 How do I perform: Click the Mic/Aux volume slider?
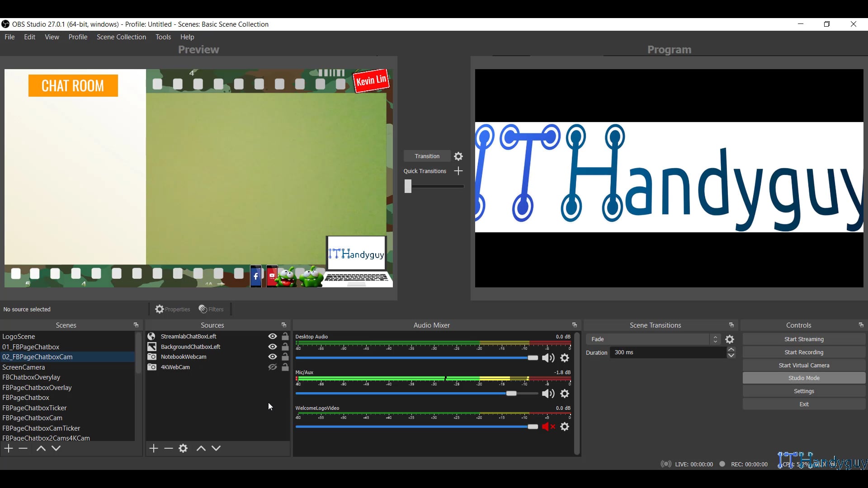(511, 394)
